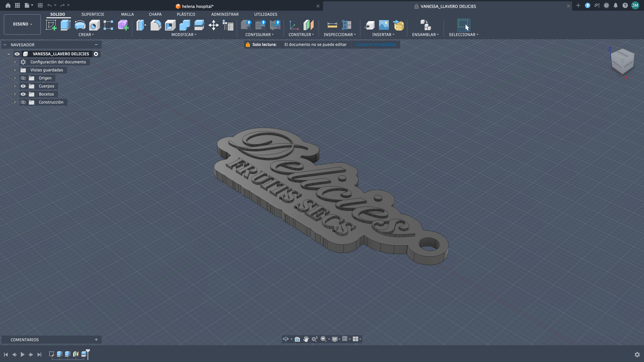644x362 pixels.
Task: Expand the Bocetos folder
Action: click(15, 94)
